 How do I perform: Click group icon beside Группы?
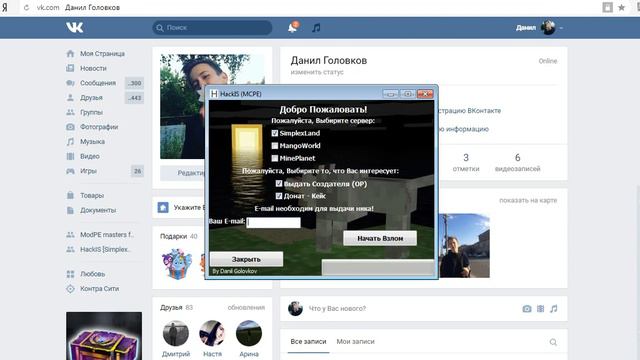[x=70, y=112]
